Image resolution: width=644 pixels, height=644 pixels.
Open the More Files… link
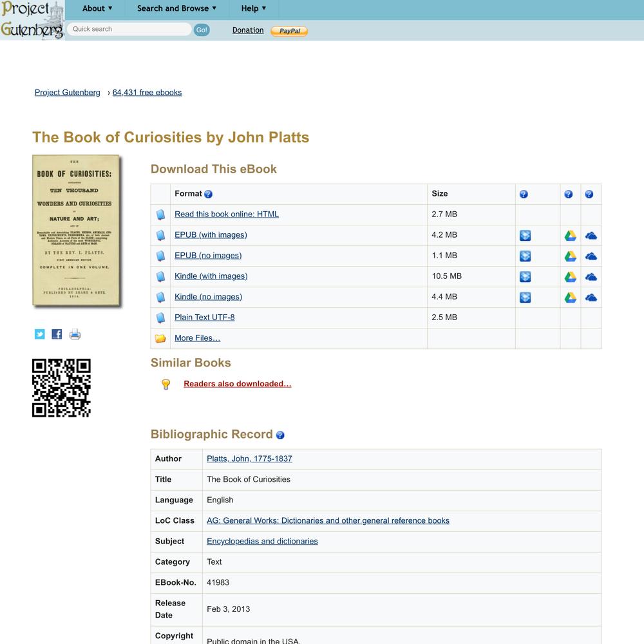[x=198, y=337]
